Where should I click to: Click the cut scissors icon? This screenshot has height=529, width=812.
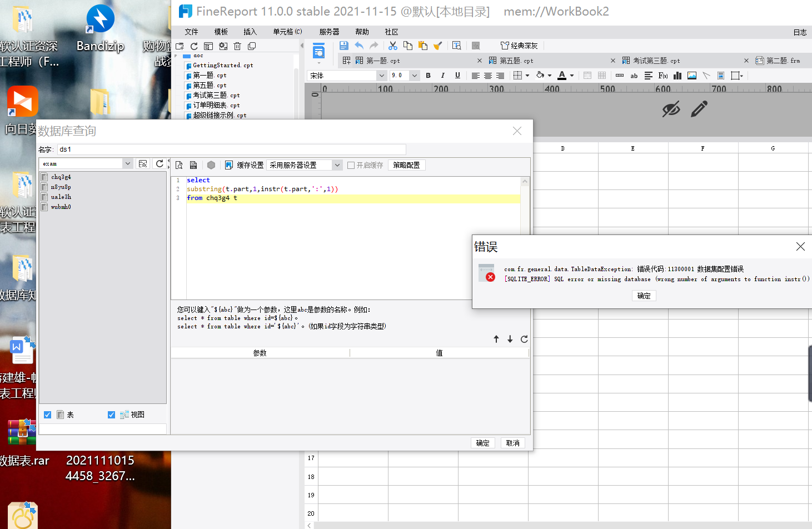pos(393,46)
